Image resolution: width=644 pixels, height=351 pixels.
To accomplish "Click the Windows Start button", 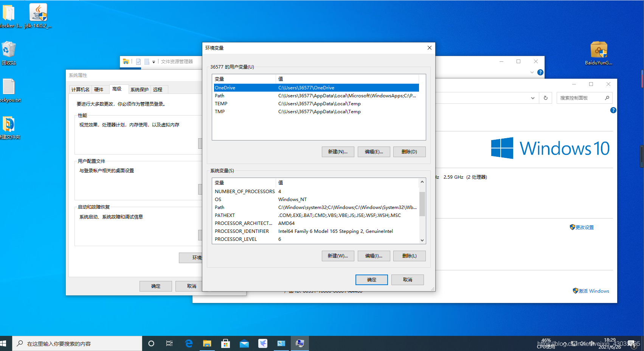I will tap(3, 343).
